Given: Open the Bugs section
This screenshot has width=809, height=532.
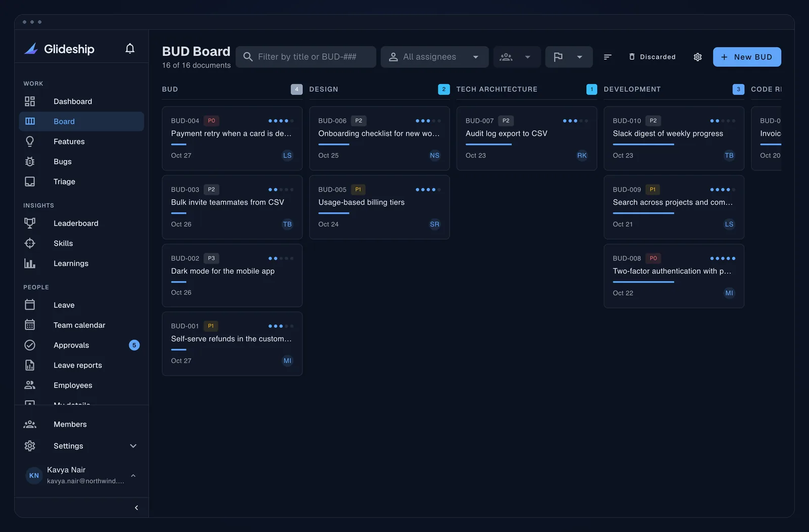Looking at the screenshot, I should pos(81,161).
